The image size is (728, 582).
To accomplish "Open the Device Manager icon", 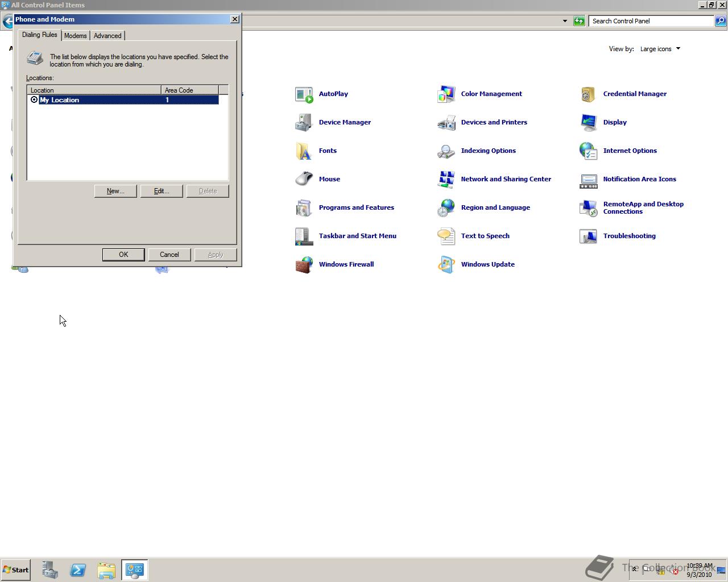I will tap(304, 123).
